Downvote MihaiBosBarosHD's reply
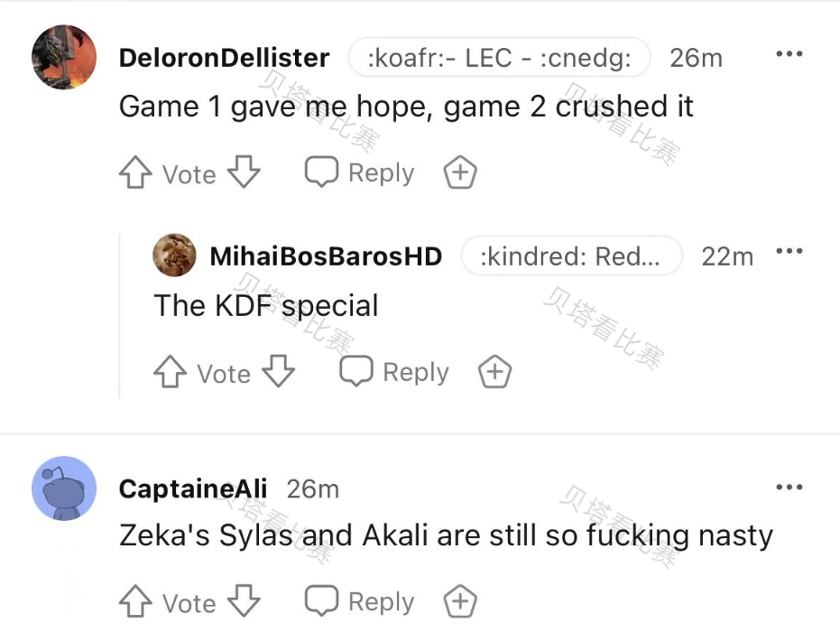Viewport: 840px width, 641px height. tap(278, 371)
